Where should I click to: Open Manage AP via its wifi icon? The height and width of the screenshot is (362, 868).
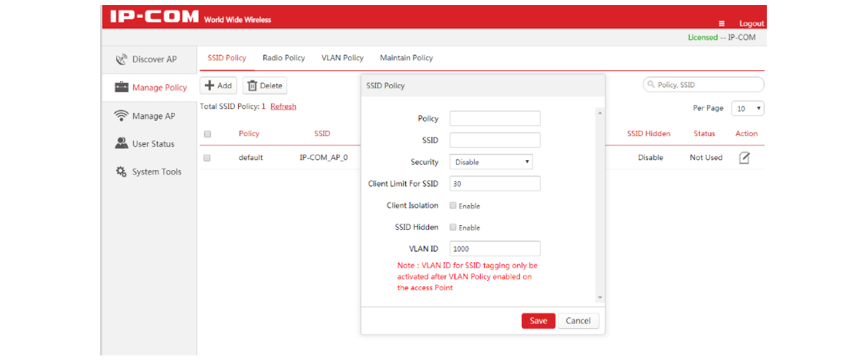(x=122, y=116)
